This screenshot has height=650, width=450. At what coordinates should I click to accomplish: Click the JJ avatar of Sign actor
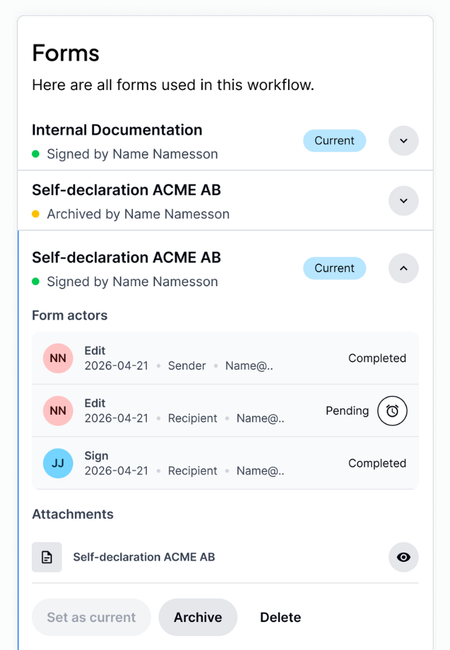(x=58, y=463)
